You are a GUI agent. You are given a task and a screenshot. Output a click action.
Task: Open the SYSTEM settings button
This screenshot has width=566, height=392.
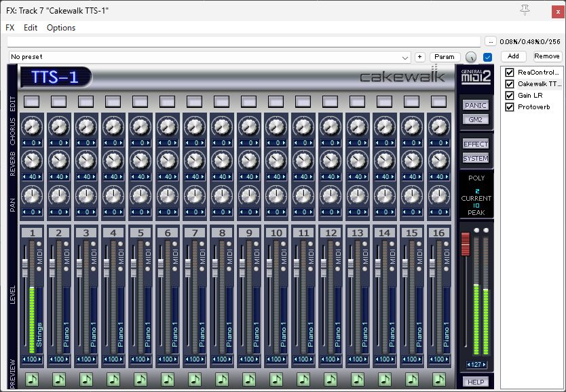476,158
